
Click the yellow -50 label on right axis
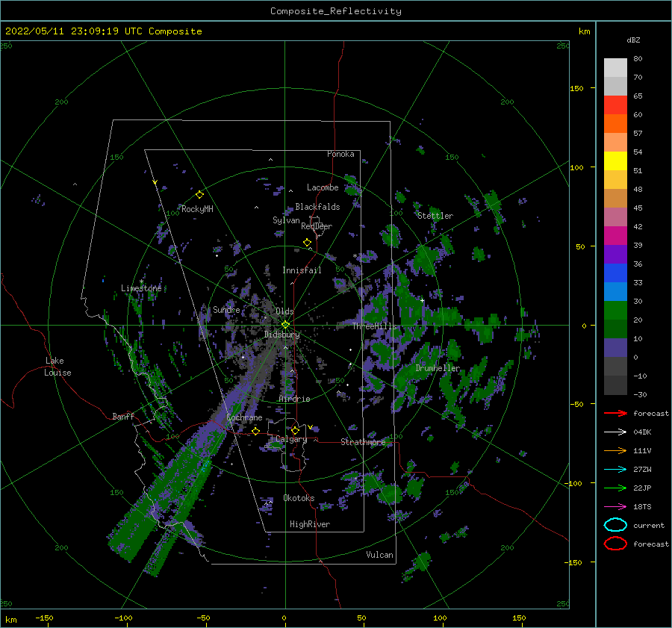click(x=576, y=404)
